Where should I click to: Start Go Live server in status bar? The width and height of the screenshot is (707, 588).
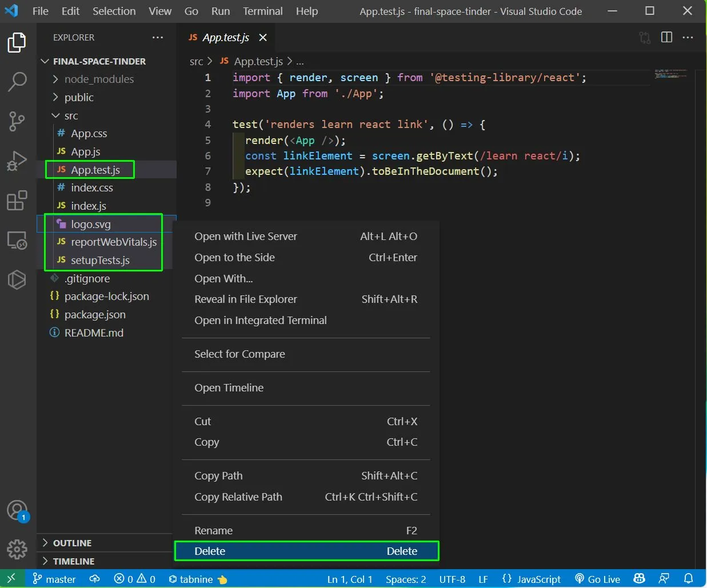click(x=597, y=579)
